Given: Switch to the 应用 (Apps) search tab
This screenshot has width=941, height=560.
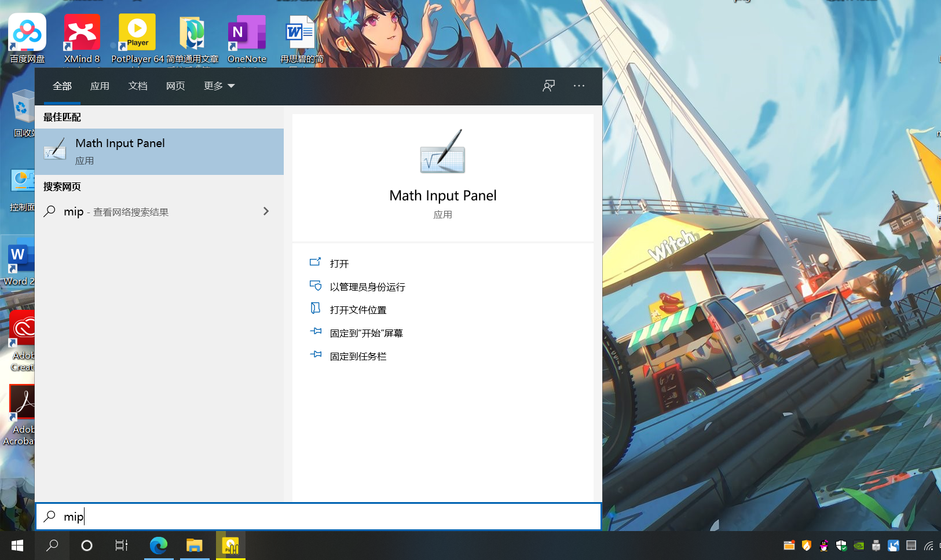Looking at the screenshot, I should (100, 86).
